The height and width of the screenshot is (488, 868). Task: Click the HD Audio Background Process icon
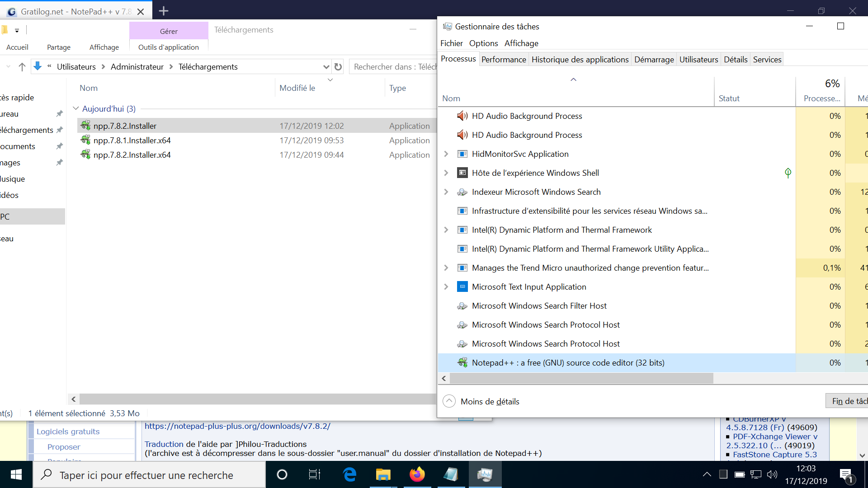(462, 116)
